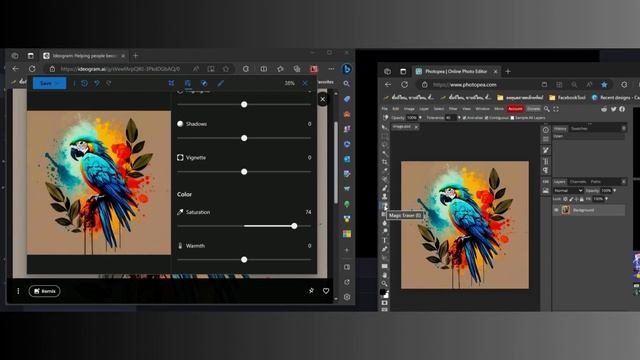
Task: Open Photopea Twitter link icon
Action: [613, 109]
